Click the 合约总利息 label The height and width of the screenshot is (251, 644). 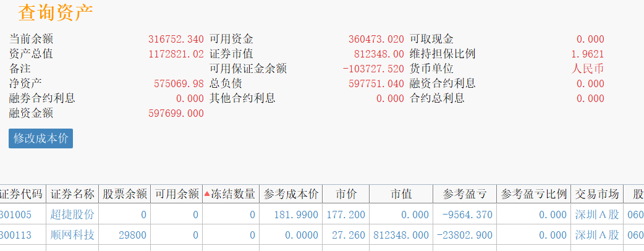coord(438,98)
